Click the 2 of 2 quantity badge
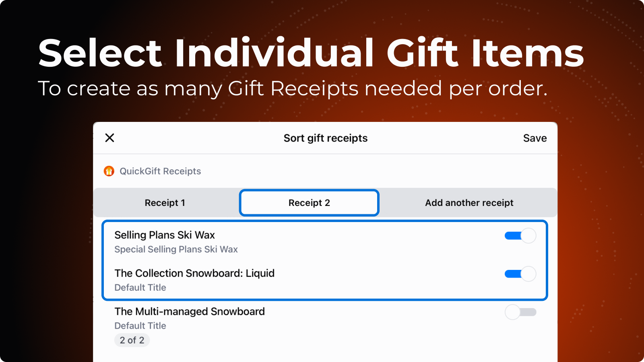Image resolution: width=644 pixels, height=362 pixels. pos(132,340)
